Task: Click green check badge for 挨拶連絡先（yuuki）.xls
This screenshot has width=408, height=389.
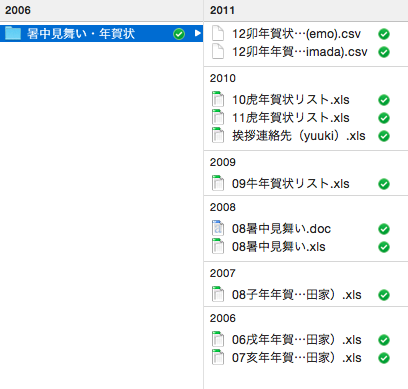Action: tap(384, 136)
